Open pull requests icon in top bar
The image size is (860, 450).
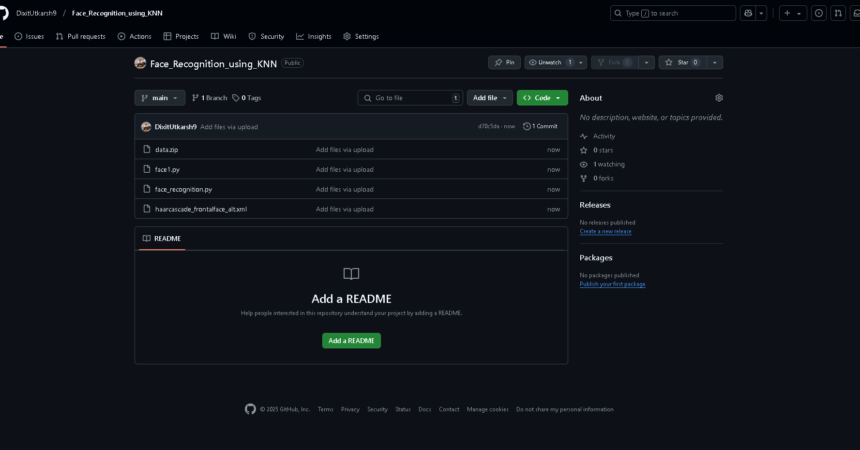[838, 13]
